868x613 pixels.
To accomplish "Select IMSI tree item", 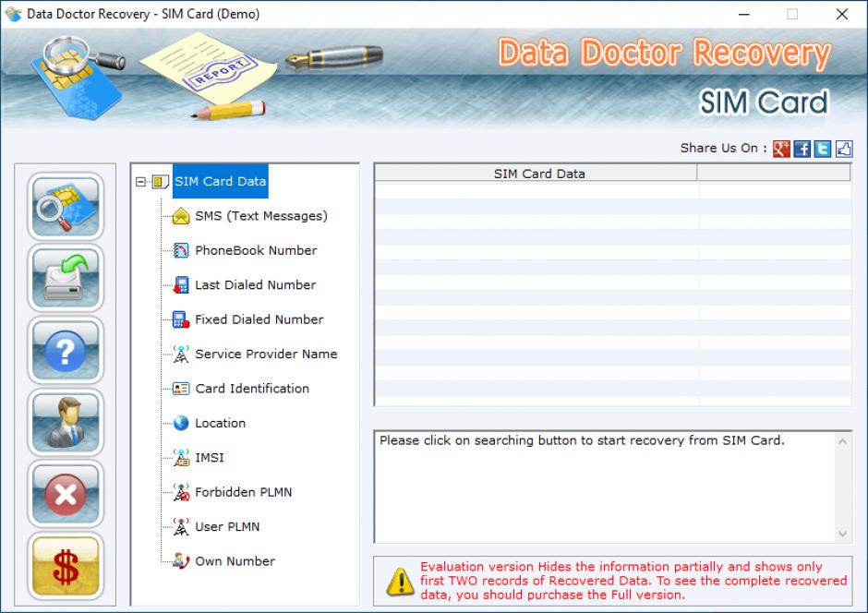I will click(x=210, y=458).
